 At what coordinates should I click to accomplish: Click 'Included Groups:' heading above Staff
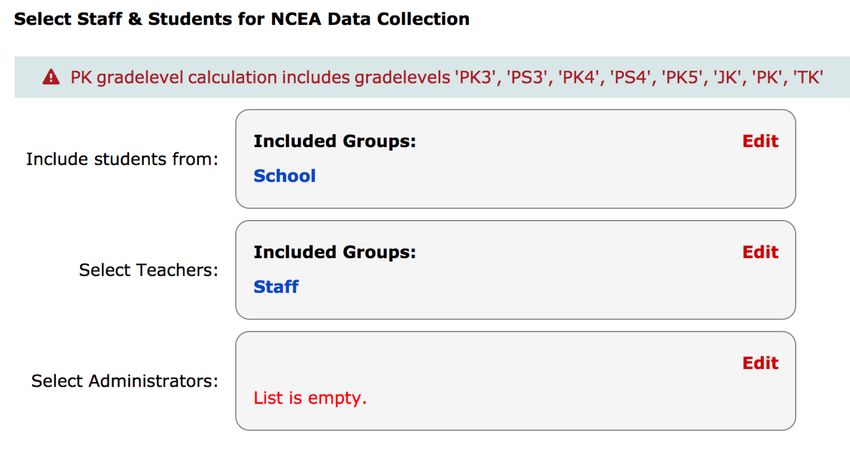[334, 252]
